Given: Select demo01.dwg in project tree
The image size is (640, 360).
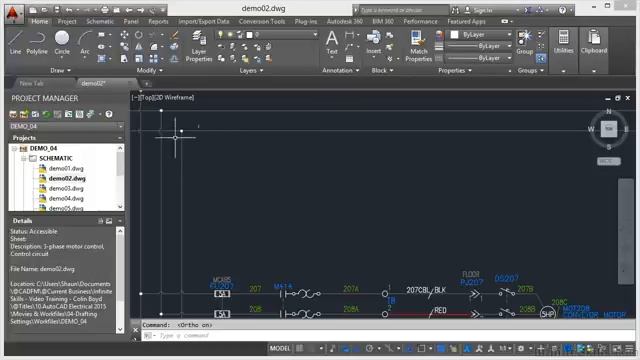Looking at the screenshot, I should pos(66,168).
